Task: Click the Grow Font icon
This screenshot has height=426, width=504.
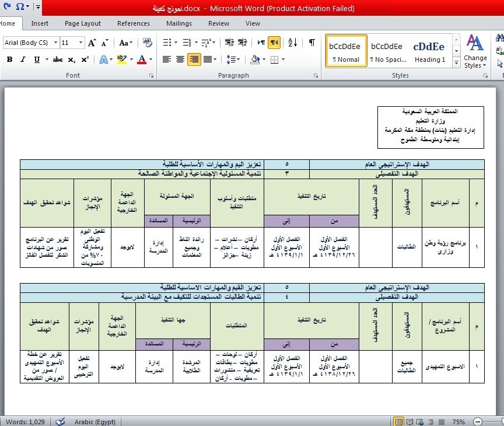Action: [x=92, y=43]
